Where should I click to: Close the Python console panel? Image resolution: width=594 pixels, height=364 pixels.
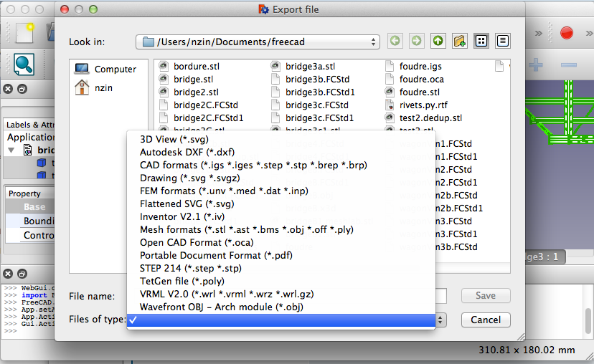tap(8, 274)
